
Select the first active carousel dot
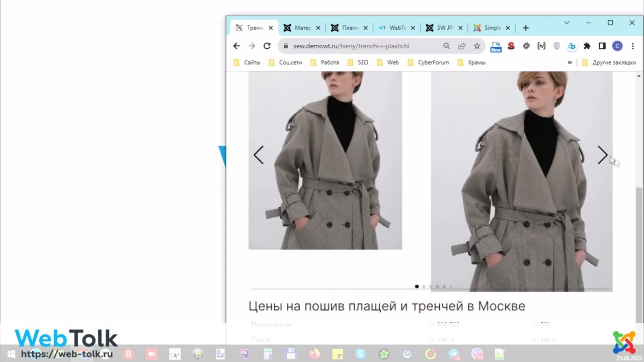pyautogui.click(x=417, y=287)
